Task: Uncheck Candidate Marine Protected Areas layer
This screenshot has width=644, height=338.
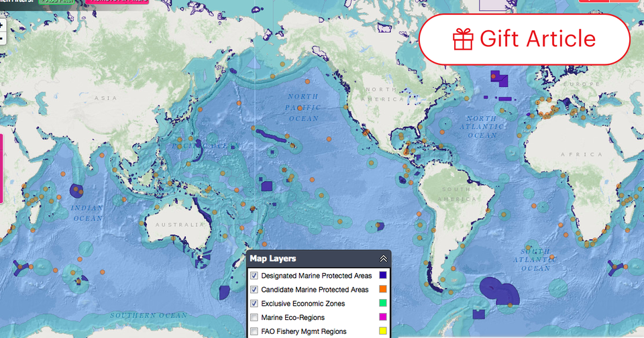Action: [x=254, y=290]
